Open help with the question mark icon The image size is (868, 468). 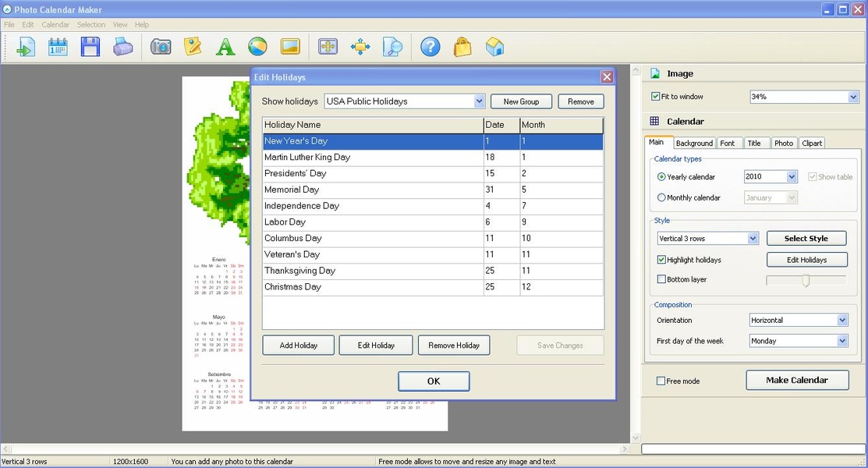(x=430, y=47)
